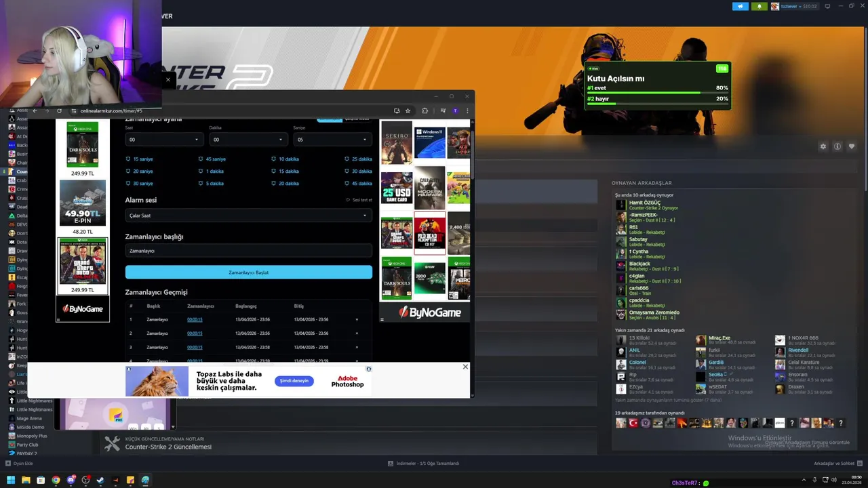Select the 45 saniye preset
Viewport: 868px width, 488px height.
click(x=212, y=159)
